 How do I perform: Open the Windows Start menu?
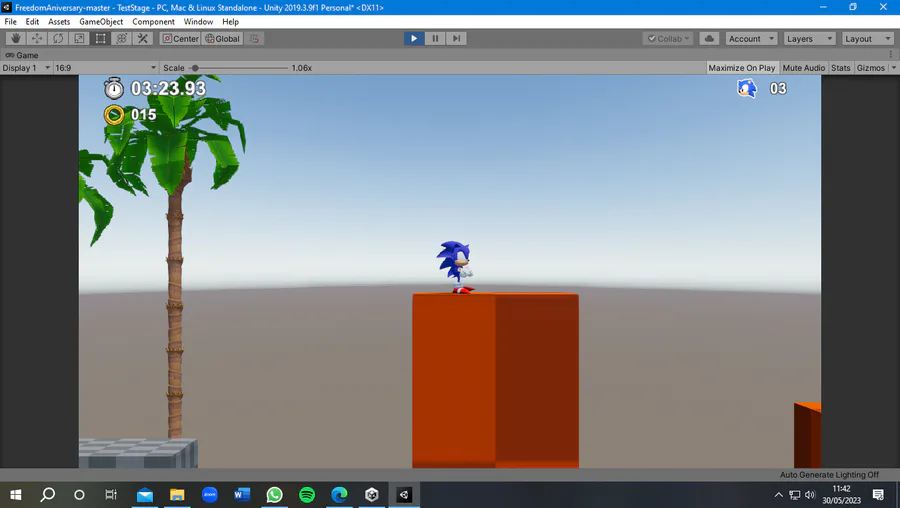[15, 494]
